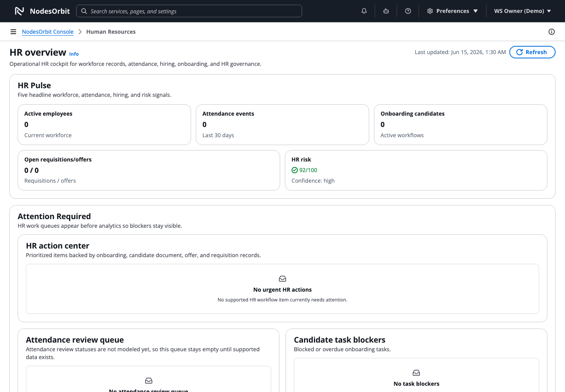The height and width of the screenshot is (392, 565).
Task: Open the NodesOrbit Console breadcrumb link
Action: [x=48, y=32]
